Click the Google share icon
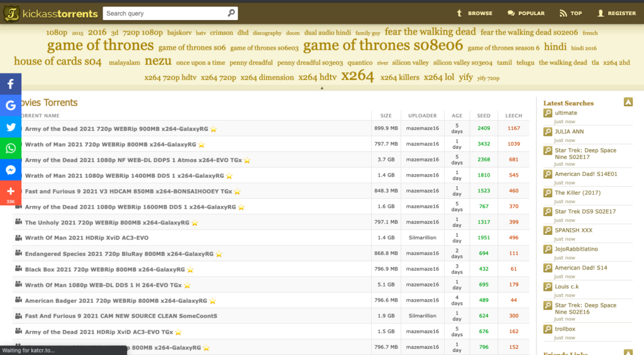 click(x=11, y=106)
